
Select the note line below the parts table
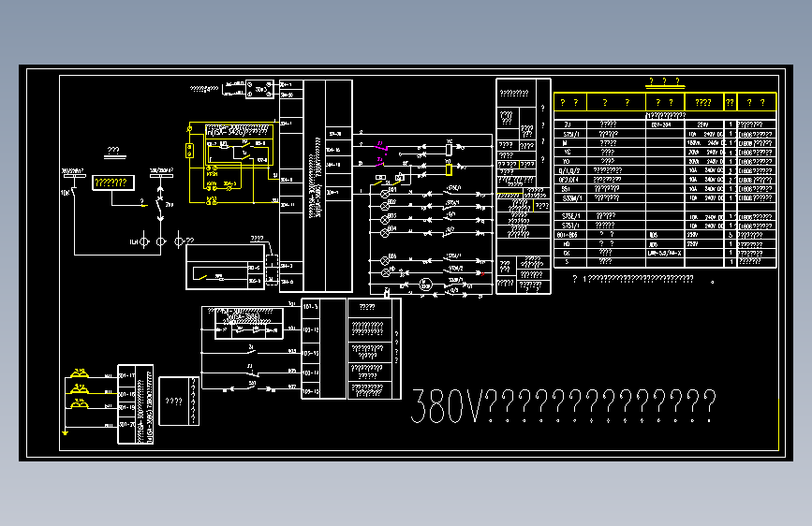(x=633, y=279)
